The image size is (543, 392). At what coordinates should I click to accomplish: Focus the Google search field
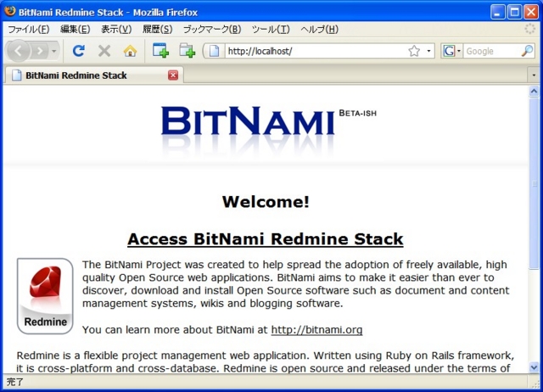click(x=492, y=51)
